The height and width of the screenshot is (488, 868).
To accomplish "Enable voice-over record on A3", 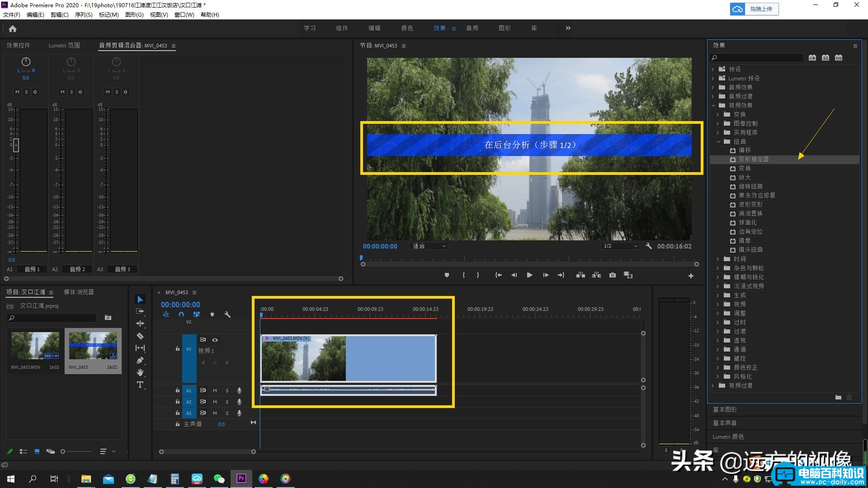I will click(x=240, y=413).
